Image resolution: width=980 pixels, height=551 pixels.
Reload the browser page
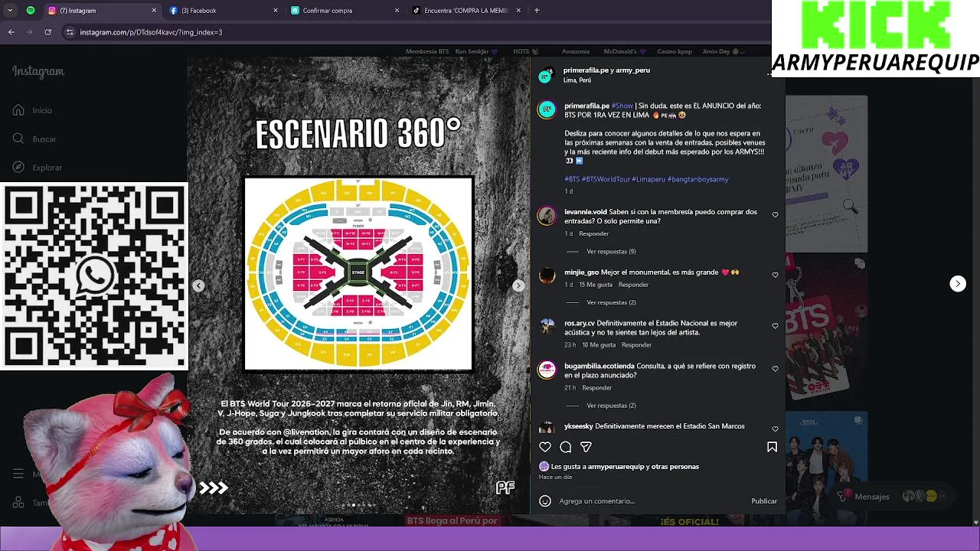pos(48,32)
